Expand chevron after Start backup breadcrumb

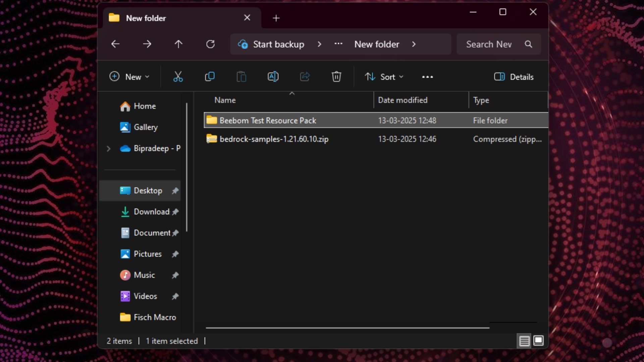[x=319, y=44]
